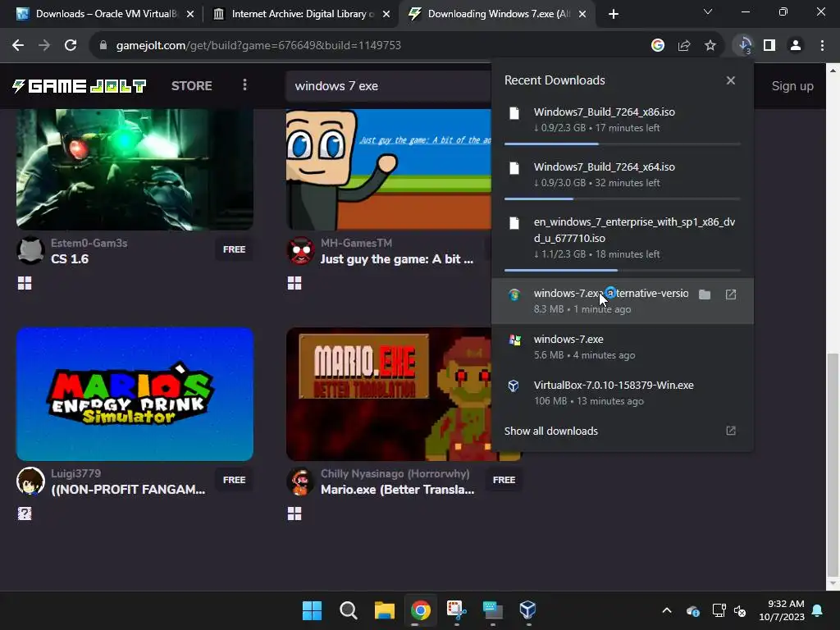The image size is (840, 630).
Task: Open the Chrome profile icon
Action: pos(796,46)
